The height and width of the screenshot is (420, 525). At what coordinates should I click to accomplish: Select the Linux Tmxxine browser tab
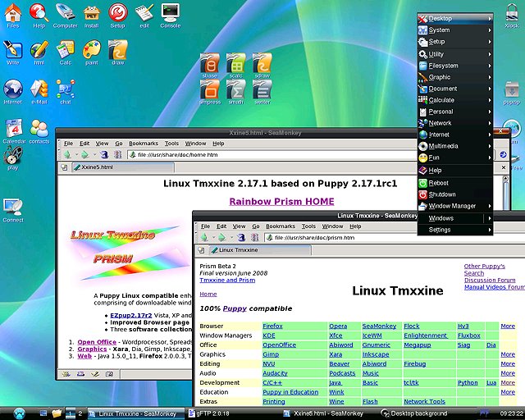coord(260,250)
